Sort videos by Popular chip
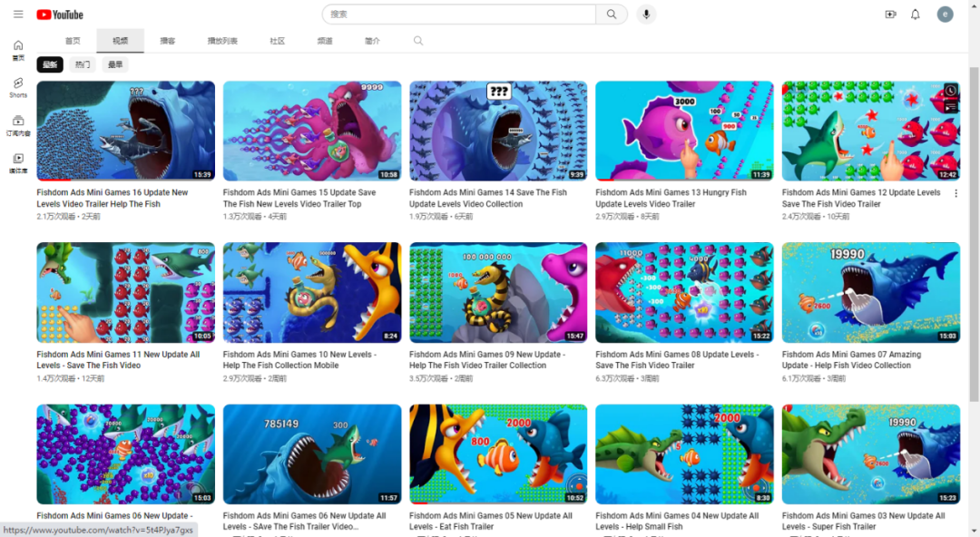The image size is (980, 537). [x=83, y=64]
